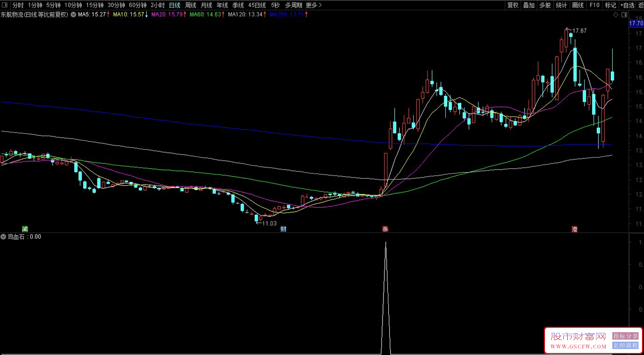The height and width of the screenshot is (355, 644).
Task: Click the 11.03 low price label
Action: point(269,224)
